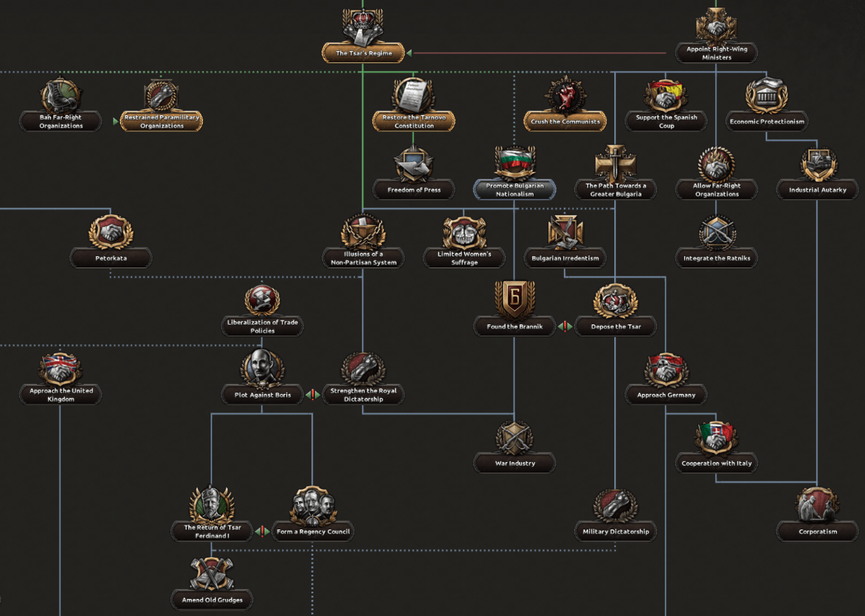
Task: Select Crush the Communists focus icon
Action: tap(565, 96)
